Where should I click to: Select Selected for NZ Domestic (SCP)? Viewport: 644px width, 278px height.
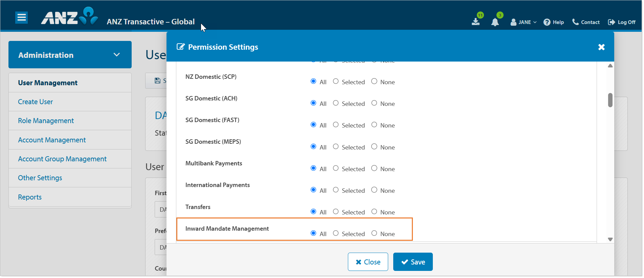pyautogui.click(x=336, y=82)
